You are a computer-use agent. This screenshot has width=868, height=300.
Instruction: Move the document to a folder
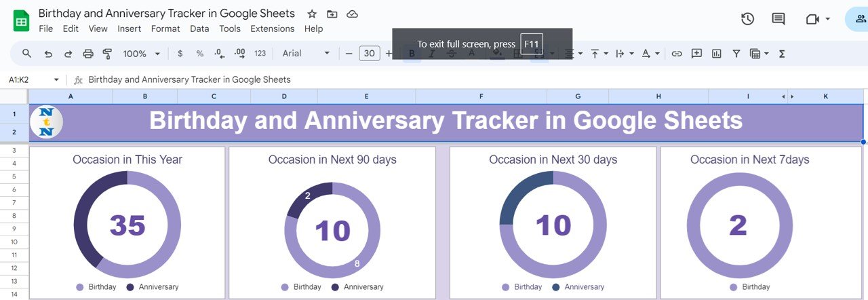[x=332, y=14]
